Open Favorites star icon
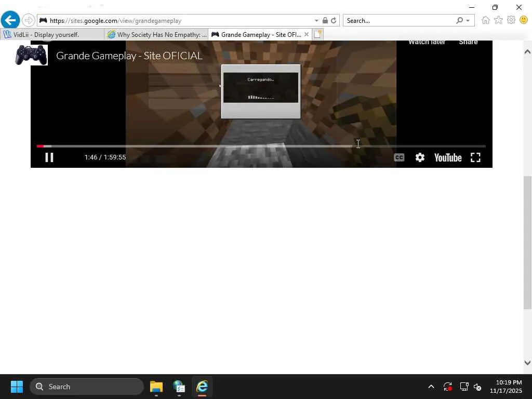Viewport: 532px width, 399px height. tap(498, 20)
